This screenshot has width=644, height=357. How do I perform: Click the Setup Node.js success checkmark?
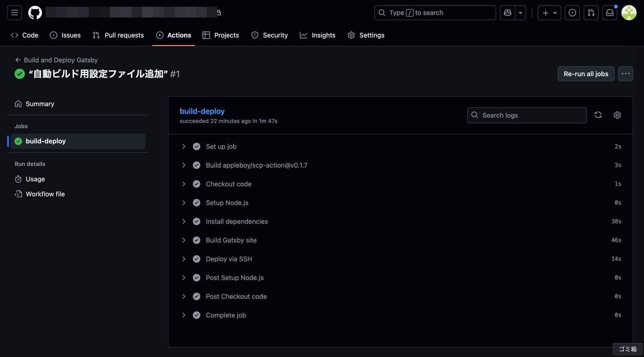click(197, 203)
